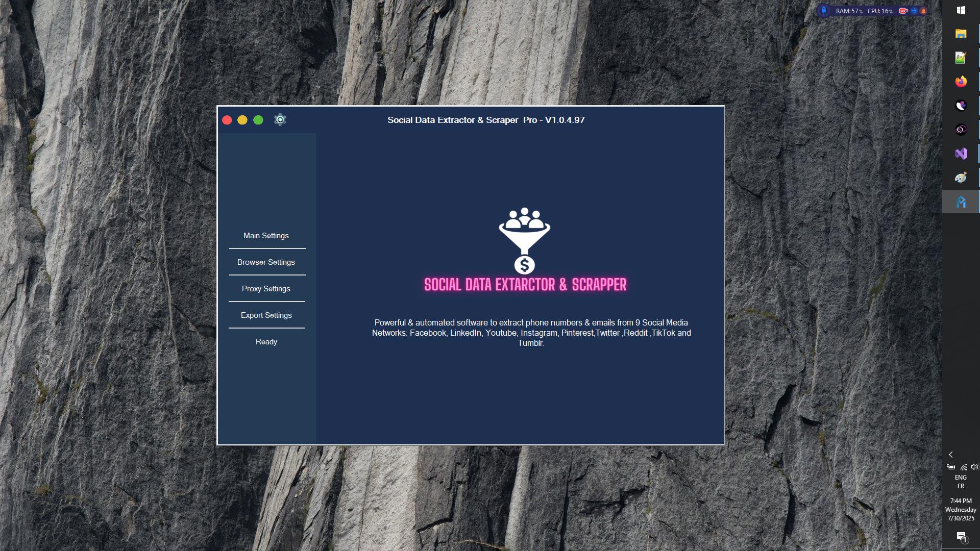The height and width of the screenshot is (551, 980).
Task: Click the funnel logo in the main panel
Action: pyautogui.click(x=524, y=240)
